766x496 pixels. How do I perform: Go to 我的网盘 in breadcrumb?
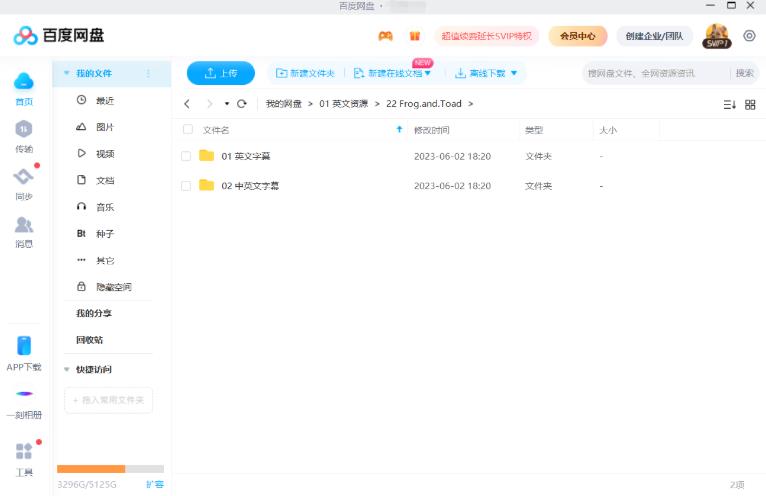coord(283,104)
